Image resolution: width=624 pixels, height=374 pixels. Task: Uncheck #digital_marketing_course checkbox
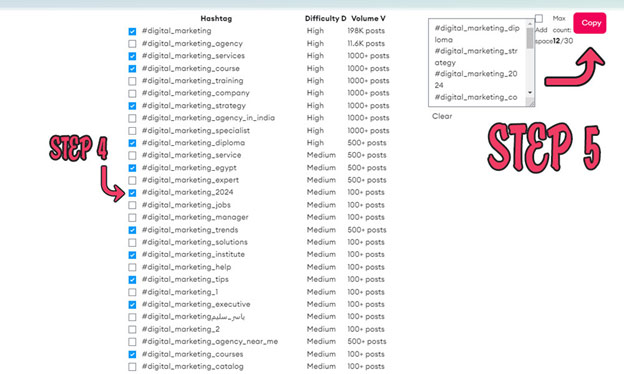pyautogui.click(x=132, y=69)
